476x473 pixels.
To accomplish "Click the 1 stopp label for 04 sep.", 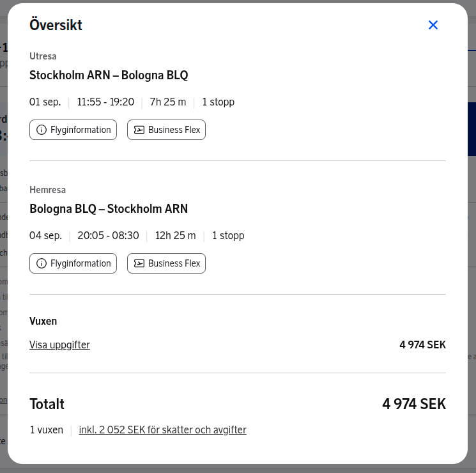I will click(x=228, y=235).
